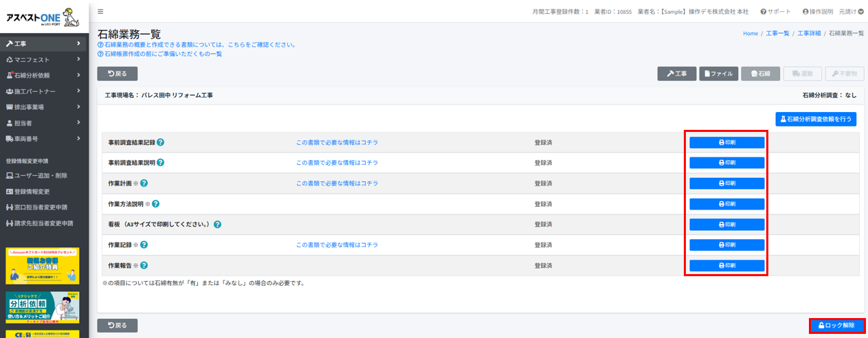Click help icon beside 事前調査結果説明
The width and height of the screenshot is (868, 338).
[x=160, y=163]
